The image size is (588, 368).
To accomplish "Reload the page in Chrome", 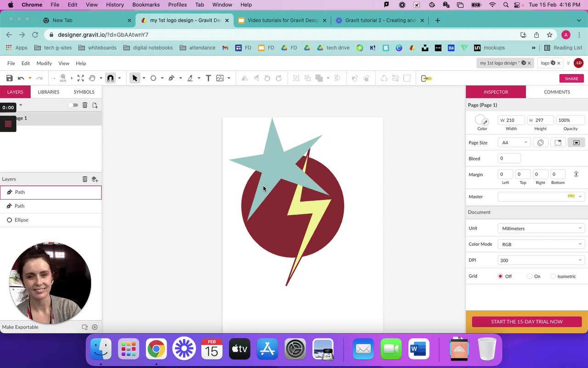I will click(x=35, y=35).
